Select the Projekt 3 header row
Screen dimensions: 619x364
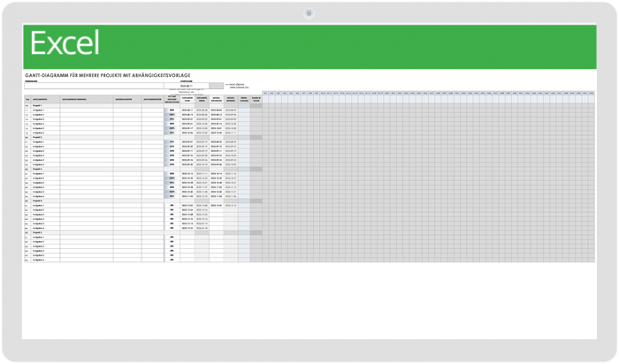[x=143, y=169]
